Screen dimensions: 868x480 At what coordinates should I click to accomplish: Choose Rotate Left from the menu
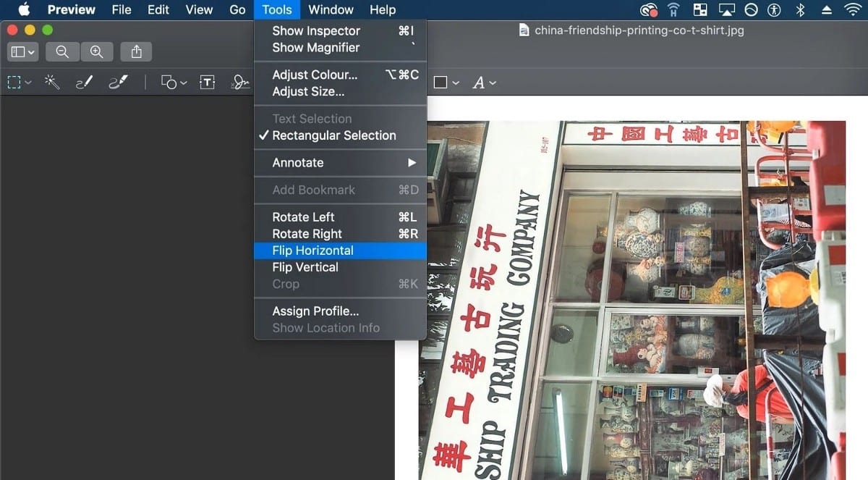pos(340,217)
